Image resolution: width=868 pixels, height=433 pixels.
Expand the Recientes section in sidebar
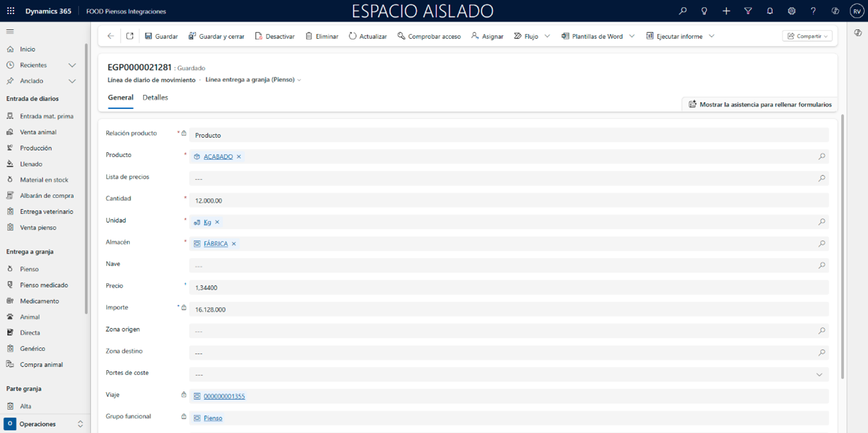72,65
